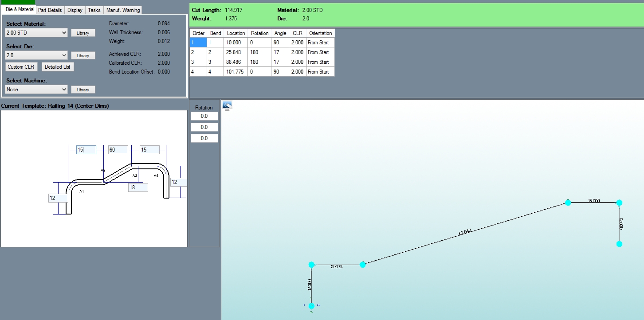Image resolution: width=644 pixels, height=320 pixels.
Task: Click the Diameter value 0.094
Action: [x=164, y=23]
